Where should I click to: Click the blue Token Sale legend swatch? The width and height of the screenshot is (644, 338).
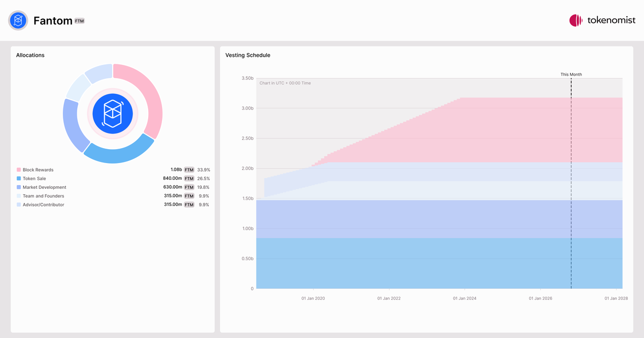click(x=19, y=179)
